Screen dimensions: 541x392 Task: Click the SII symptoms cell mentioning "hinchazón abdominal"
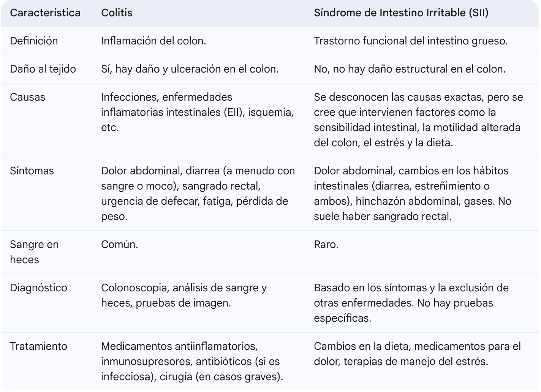tap(412, 194)
